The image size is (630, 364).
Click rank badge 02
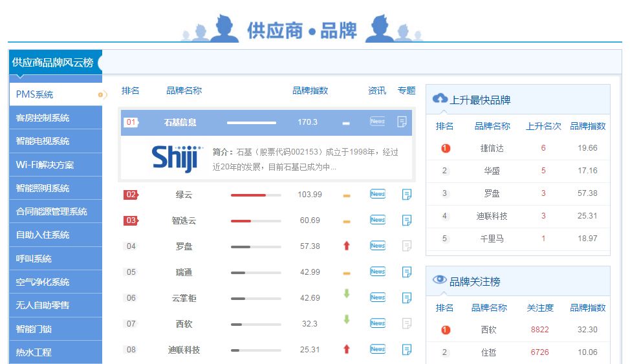(131, 195)
